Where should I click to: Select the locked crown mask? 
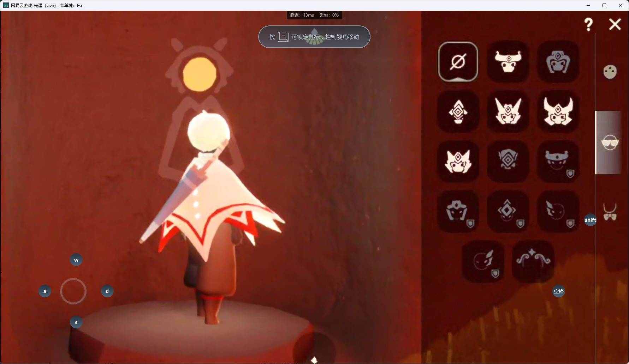(558, 162)
